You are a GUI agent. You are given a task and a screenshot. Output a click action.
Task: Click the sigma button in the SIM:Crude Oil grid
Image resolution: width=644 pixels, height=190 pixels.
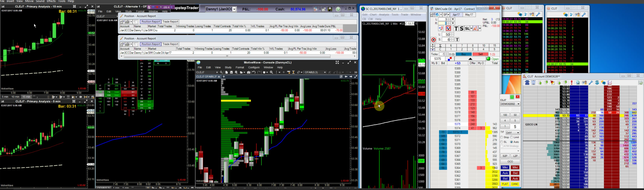coord(440,46)
